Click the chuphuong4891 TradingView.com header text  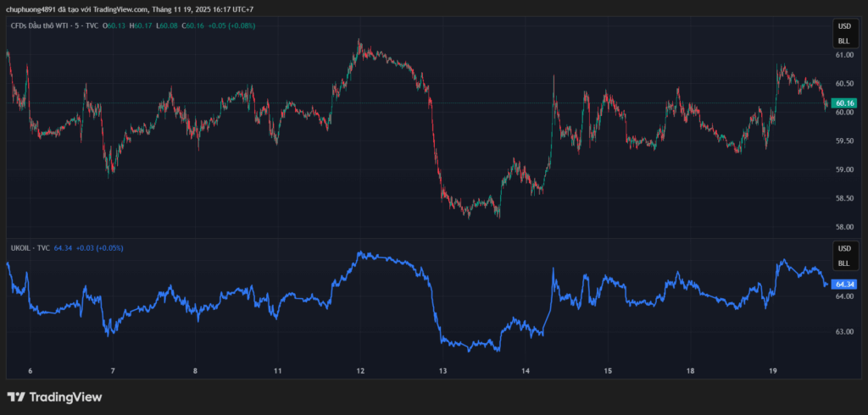(x=129, y=9)
